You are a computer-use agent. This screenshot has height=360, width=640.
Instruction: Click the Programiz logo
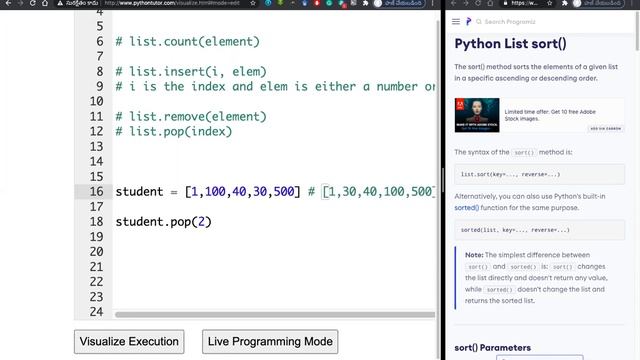tap(468, 21)
